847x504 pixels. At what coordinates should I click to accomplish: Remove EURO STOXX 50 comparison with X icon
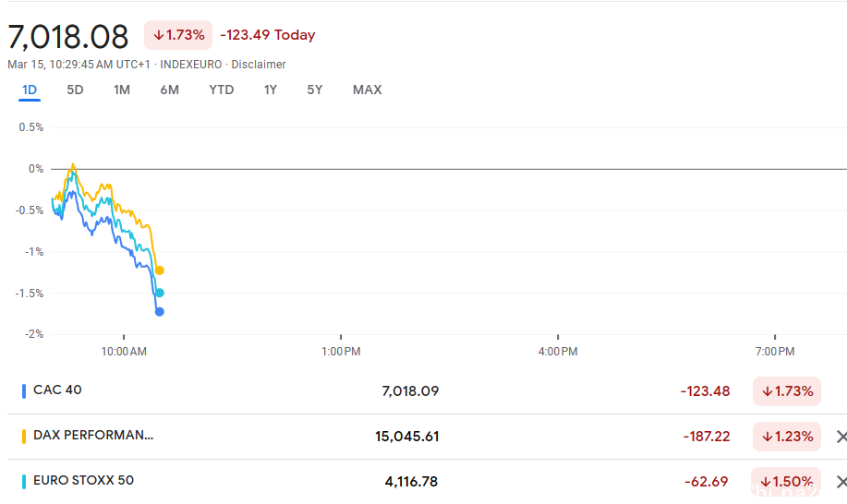coord(841,482)
